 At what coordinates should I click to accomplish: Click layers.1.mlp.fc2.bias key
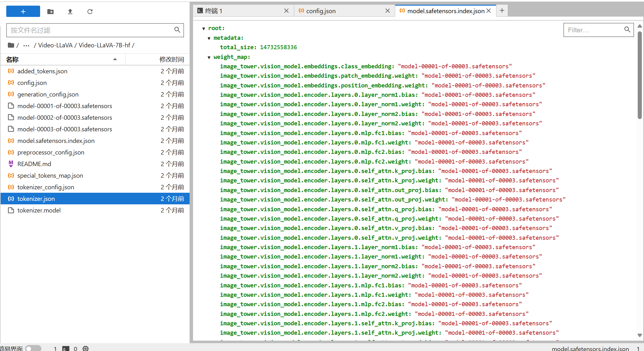click(x=312, y=304)
